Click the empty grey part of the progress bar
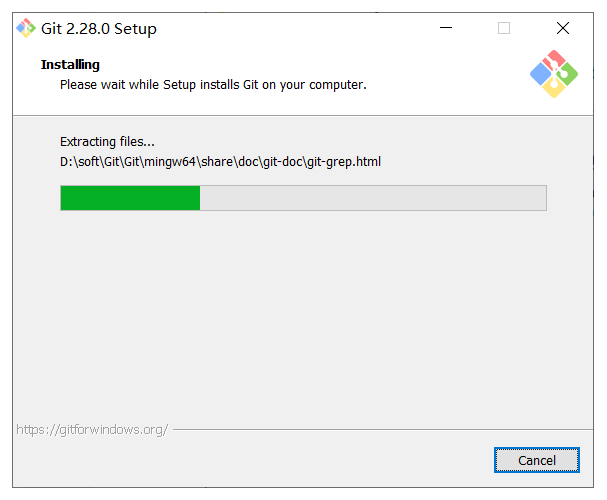Viewport: 607px width, 500px height. coord(373,198)
